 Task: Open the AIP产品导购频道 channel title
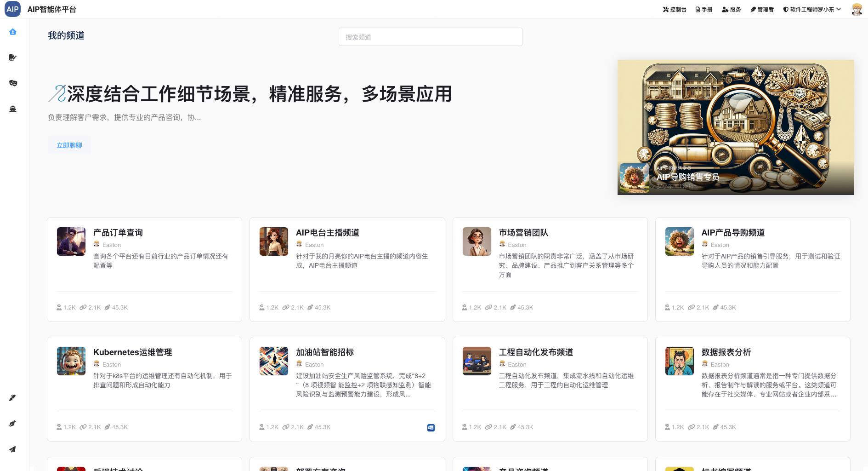733,233
